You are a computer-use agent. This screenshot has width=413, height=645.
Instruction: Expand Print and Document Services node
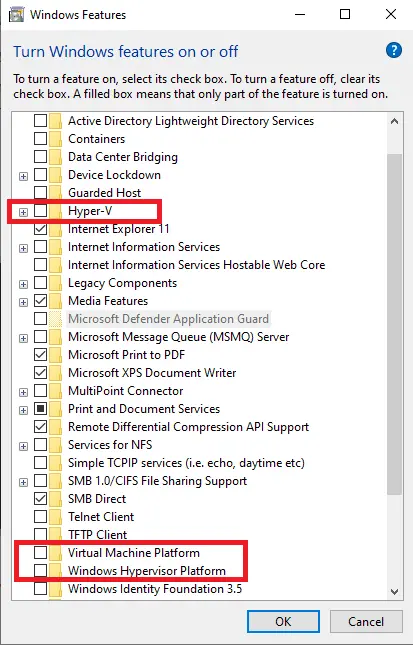point(23,410)
